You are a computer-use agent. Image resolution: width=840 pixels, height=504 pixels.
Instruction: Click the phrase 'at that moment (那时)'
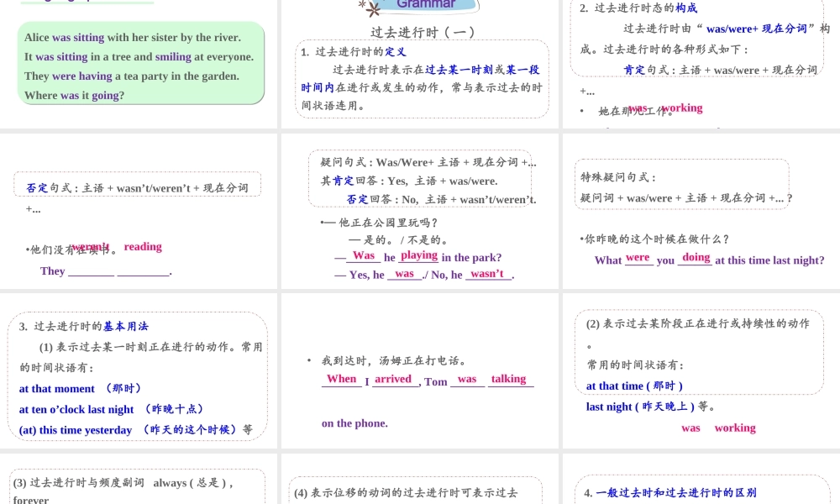[80, 388]
